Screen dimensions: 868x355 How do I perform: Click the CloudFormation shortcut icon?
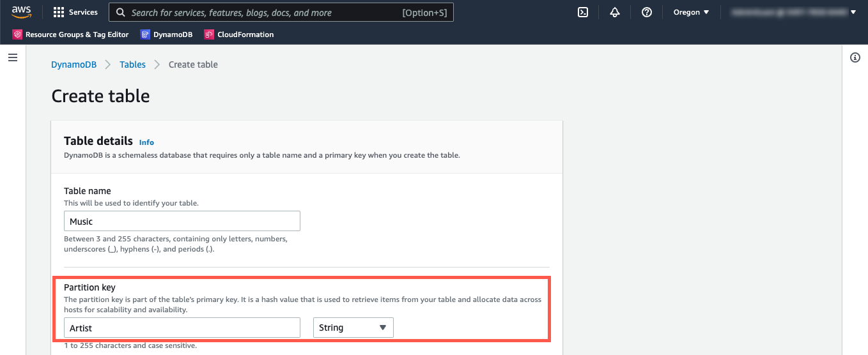(209, 34)
